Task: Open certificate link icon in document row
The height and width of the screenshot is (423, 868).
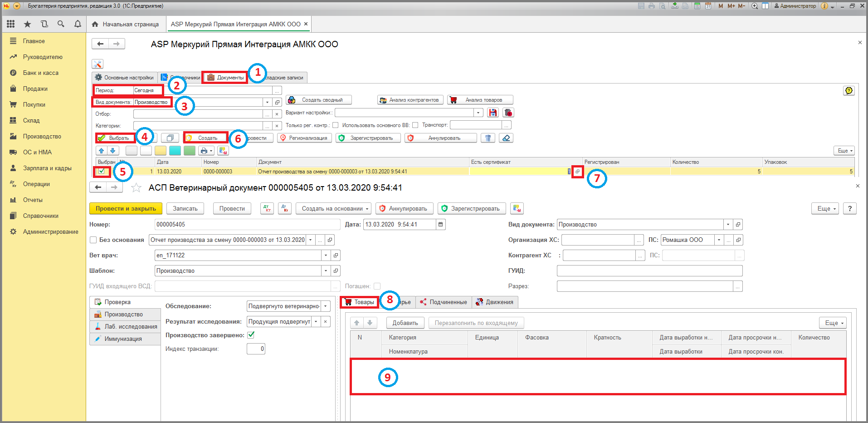Action: 577,172
